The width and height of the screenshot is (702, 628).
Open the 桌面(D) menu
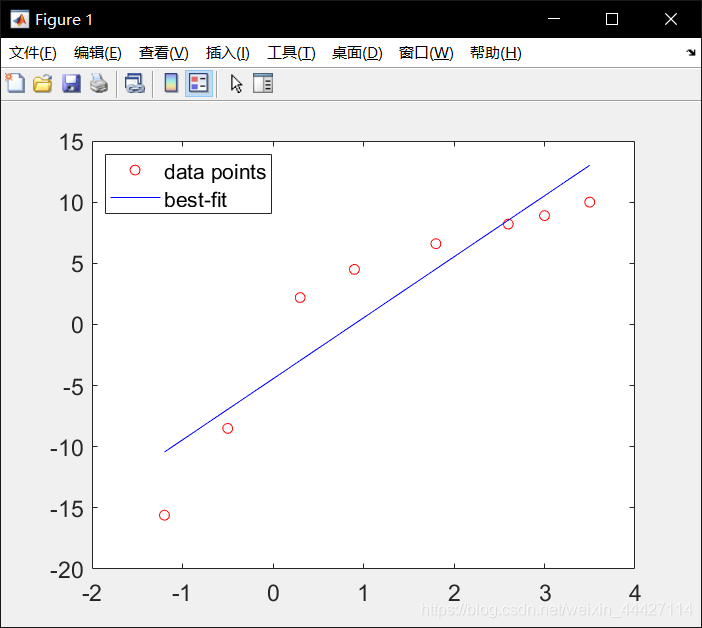click(357, 53)
